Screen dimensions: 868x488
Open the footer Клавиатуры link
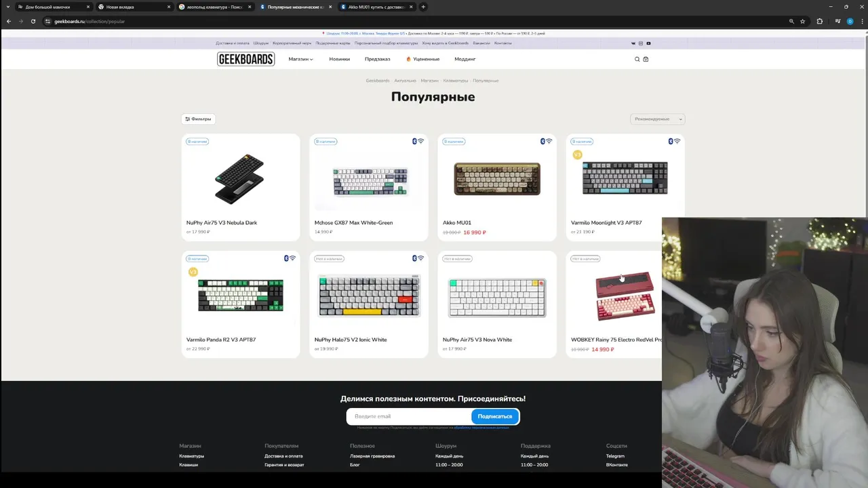pyautogui.click(x=191, y=456)
